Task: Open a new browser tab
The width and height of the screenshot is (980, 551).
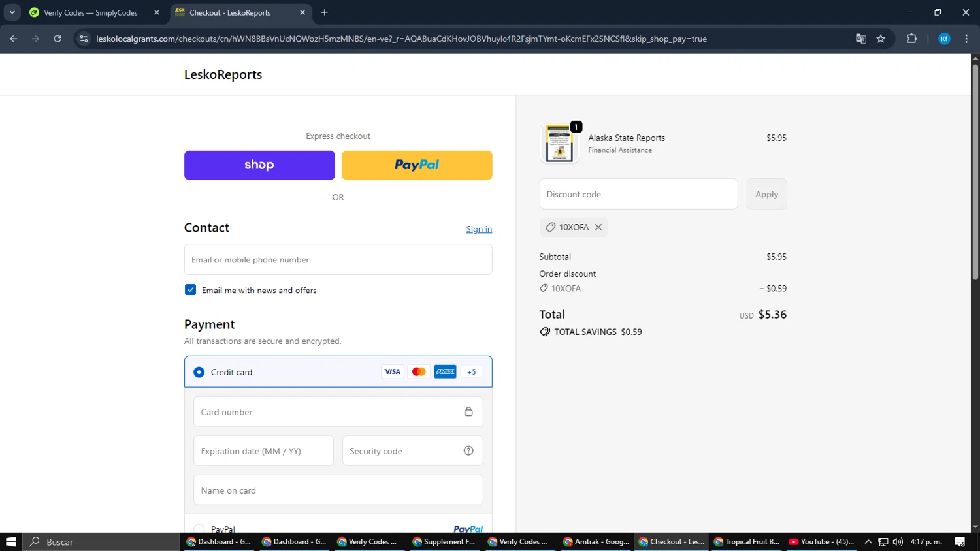Action: [x=325, y=12]
